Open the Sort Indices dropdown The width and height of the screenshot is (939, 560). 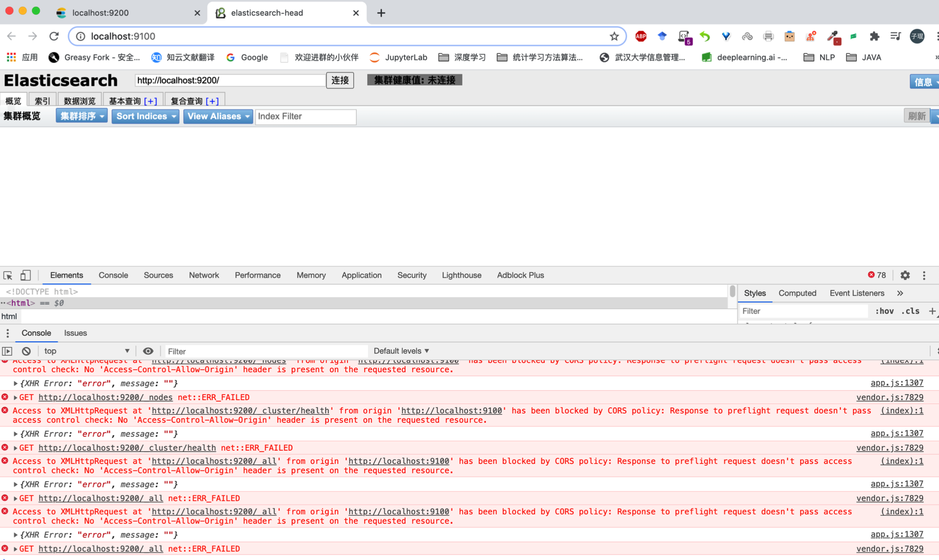(x=145, y=116)
